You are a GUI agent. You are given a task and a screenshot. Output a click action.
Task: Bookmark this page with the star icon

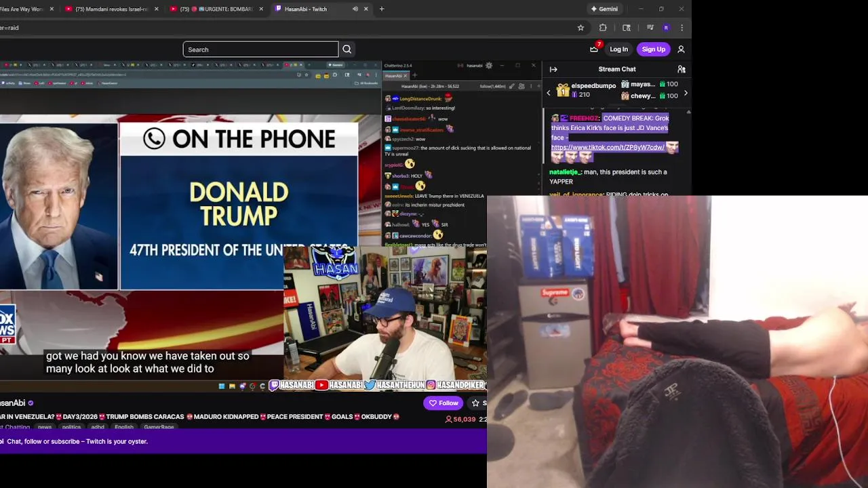(580, 28)
